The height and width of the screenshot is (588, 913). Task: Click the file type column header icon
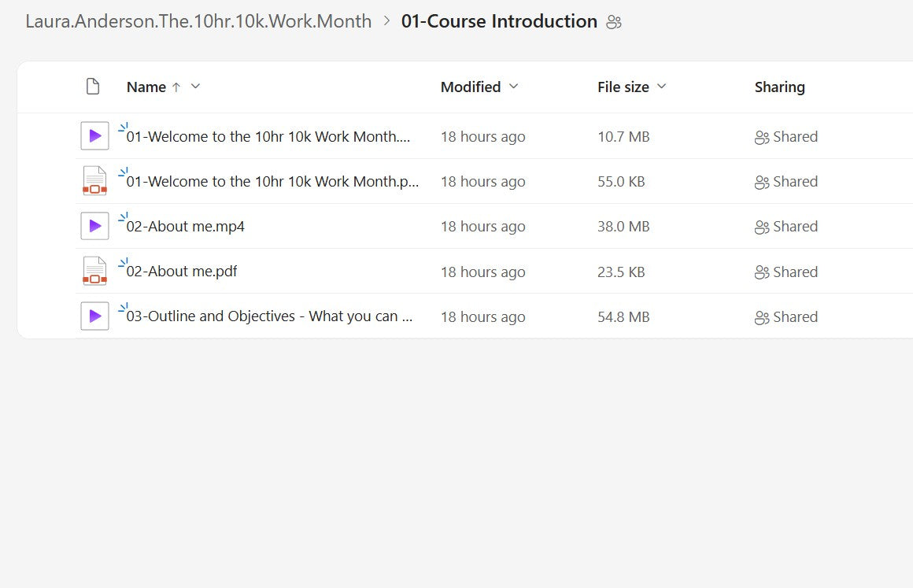tap(93, 87)
